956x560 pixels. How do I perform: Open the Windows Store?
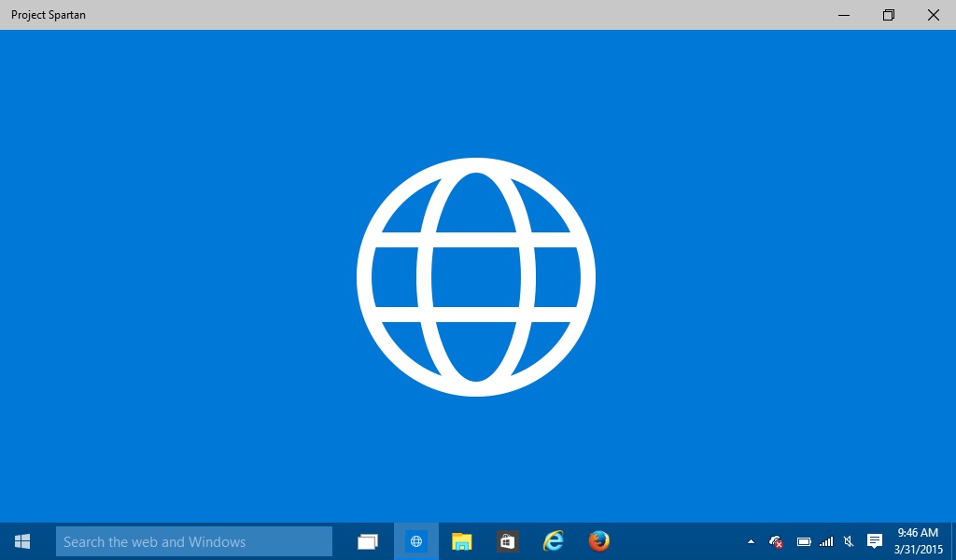(x=506, y=541)
